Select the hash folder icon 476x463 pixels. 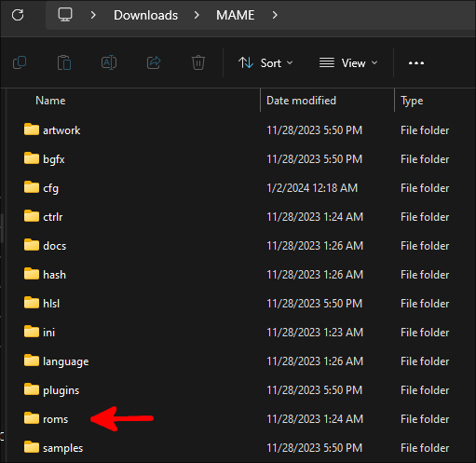pos(32,274)
